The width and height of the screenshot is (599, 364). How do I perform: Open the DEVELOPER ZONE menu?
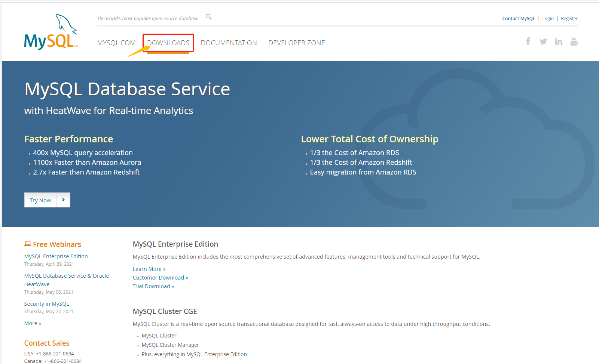pos(297,43)
